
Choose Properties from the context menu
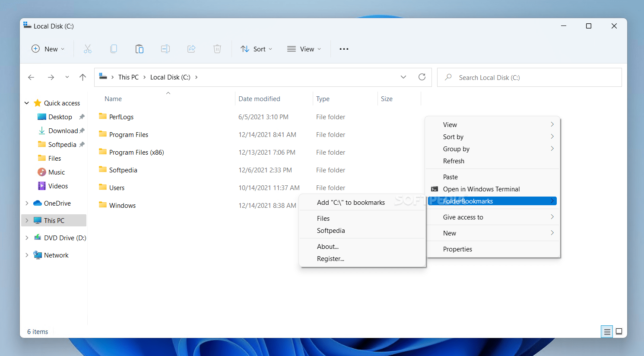457,249
